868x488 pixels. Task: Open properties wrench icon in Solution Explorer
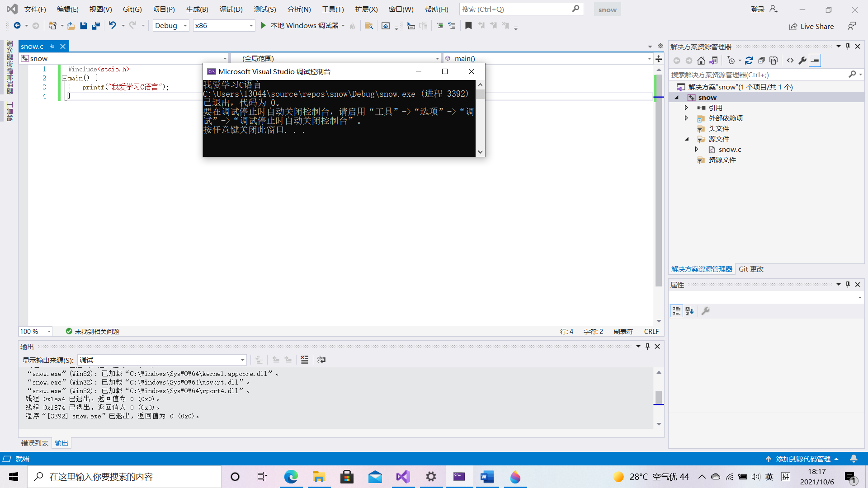(802, 61)
